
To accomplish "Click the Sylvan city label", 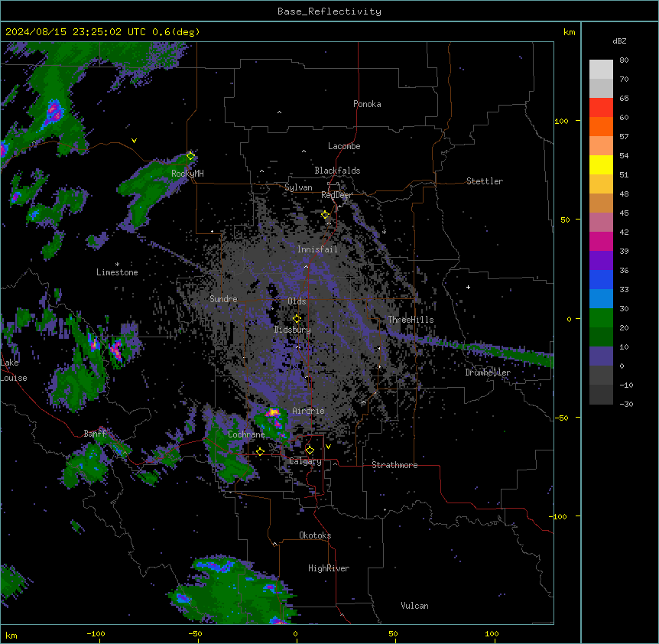I will tap(298, 187).
